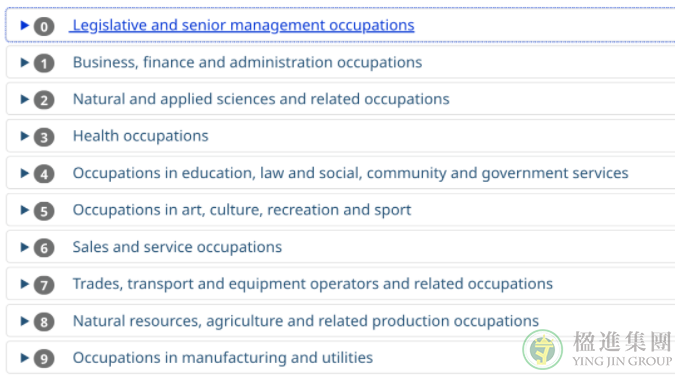The image size is (682, 380).
Task: Select Trades, transport and equipment operators row
Action: tap(341, 284)
